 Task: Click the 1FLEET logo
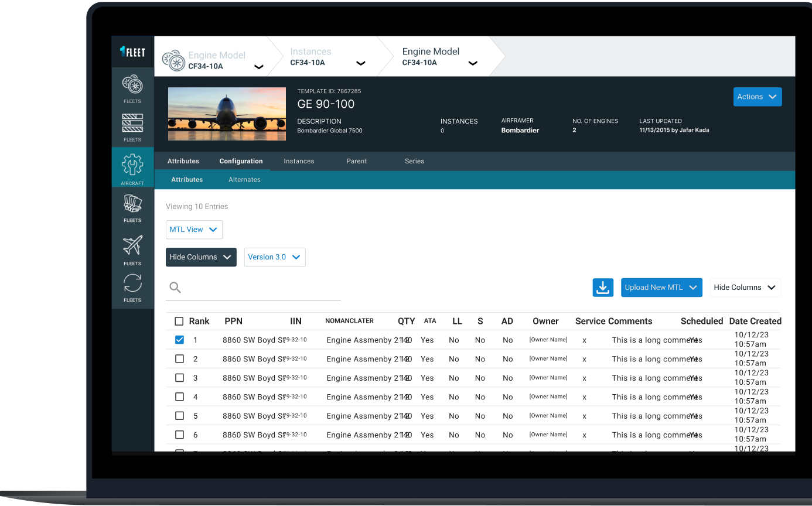[x=132, y=52]
